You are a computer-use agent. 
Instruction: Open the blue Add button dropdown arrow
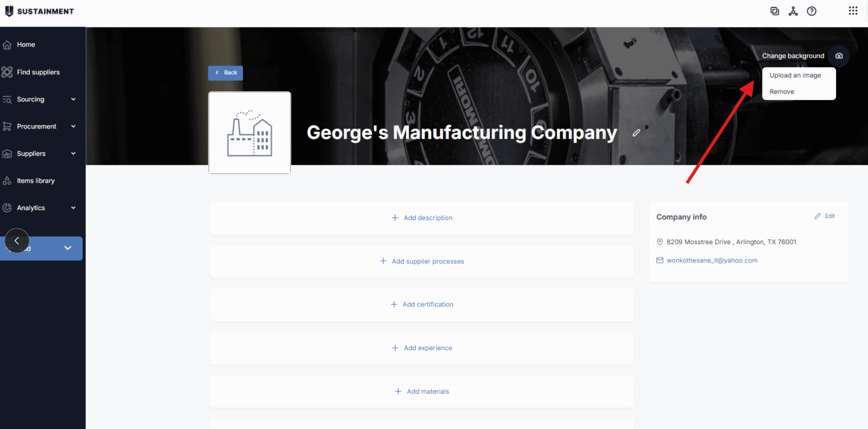pos(68,248)
